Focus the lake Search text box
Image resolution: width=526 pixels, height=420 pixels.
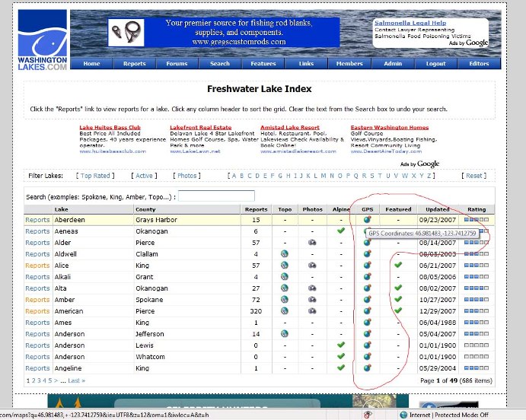click(227, 196)
